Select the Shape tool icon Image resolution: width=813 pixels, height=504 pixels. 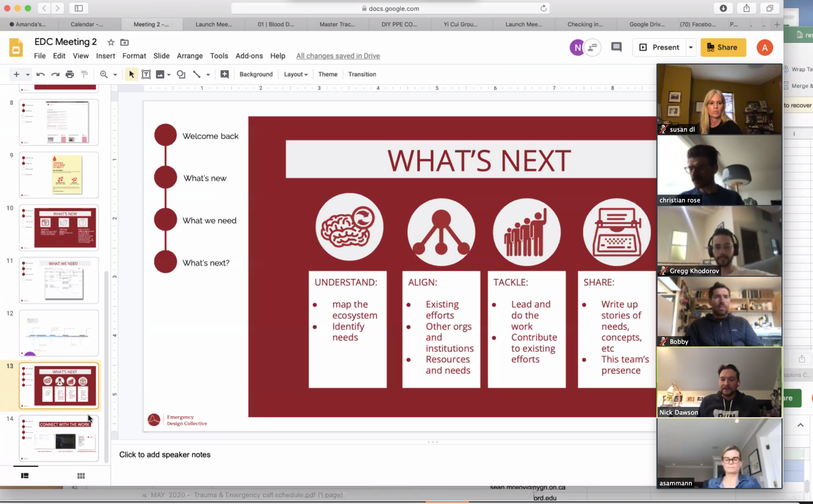click(181, 74)
